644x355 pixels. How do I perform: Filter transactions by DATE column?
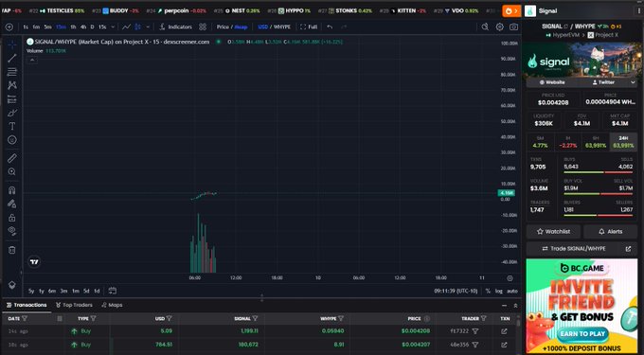click(25, 318)
